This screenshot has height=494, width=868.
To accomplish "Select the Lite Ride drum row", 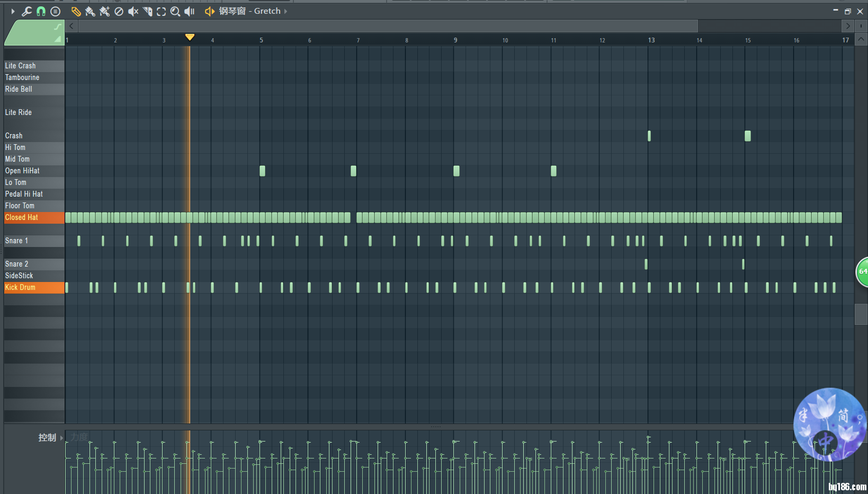I will [x=34, y=112].
